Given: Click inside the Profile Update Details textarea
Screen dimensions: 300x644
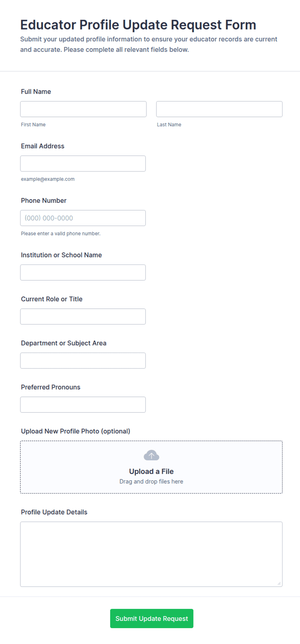Looking at the screenshot, I should pos(151,554).
